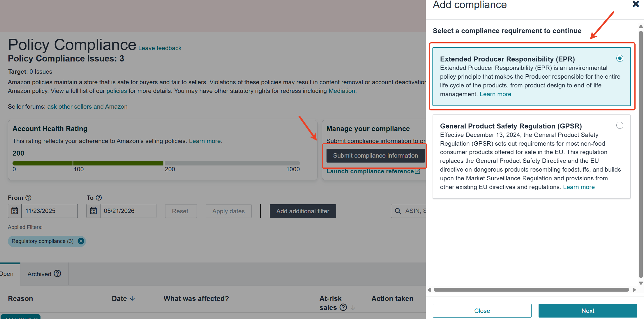This screenshot has height=319, width=644.
Task: Open ask other sellers and Amazon link
Action: (x=87, y=107)
